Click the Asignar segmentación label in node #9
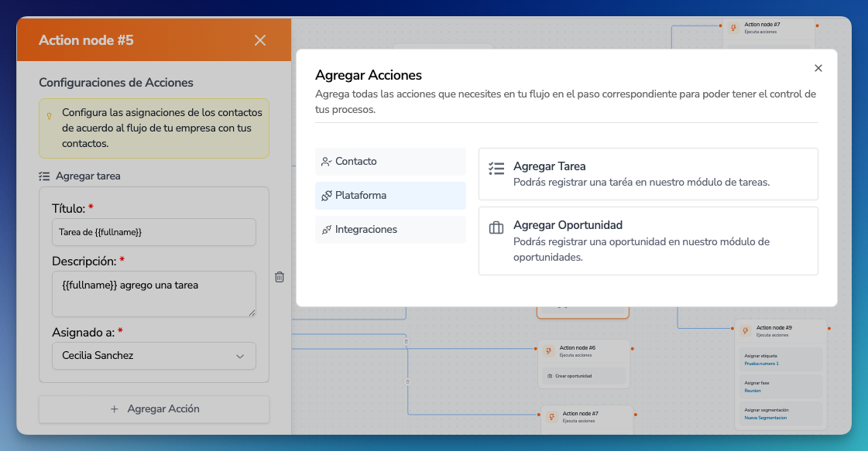This screenshot has width=868, height=451. (766, 410)
